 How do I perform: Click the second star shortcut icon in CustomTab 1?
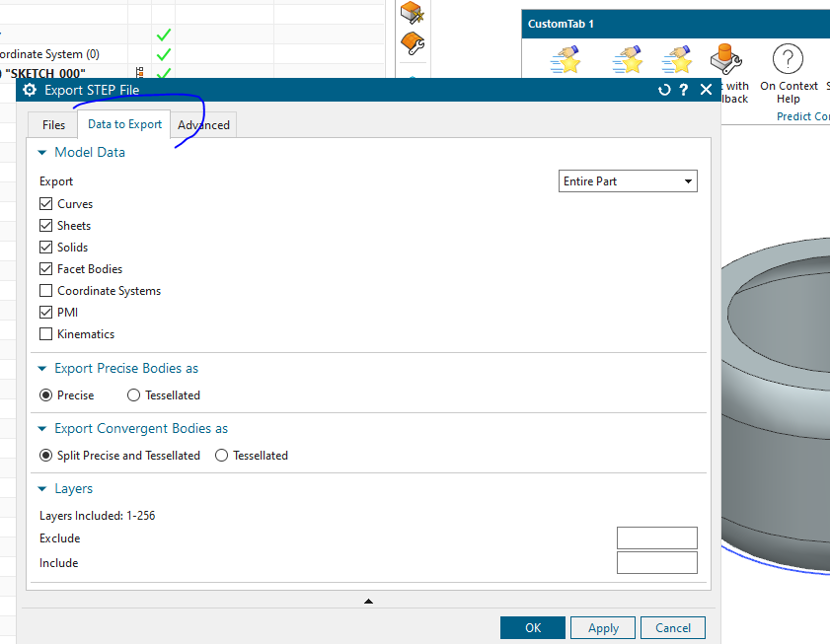click(x=628, y=59)
